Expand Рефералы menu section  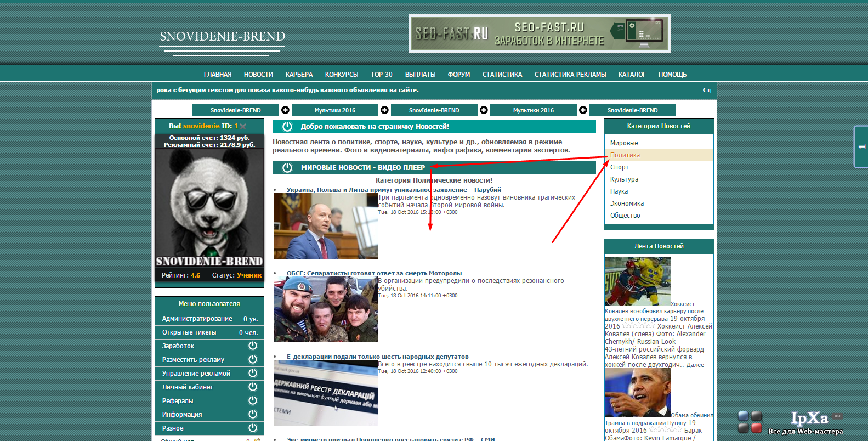pos(209,401)
